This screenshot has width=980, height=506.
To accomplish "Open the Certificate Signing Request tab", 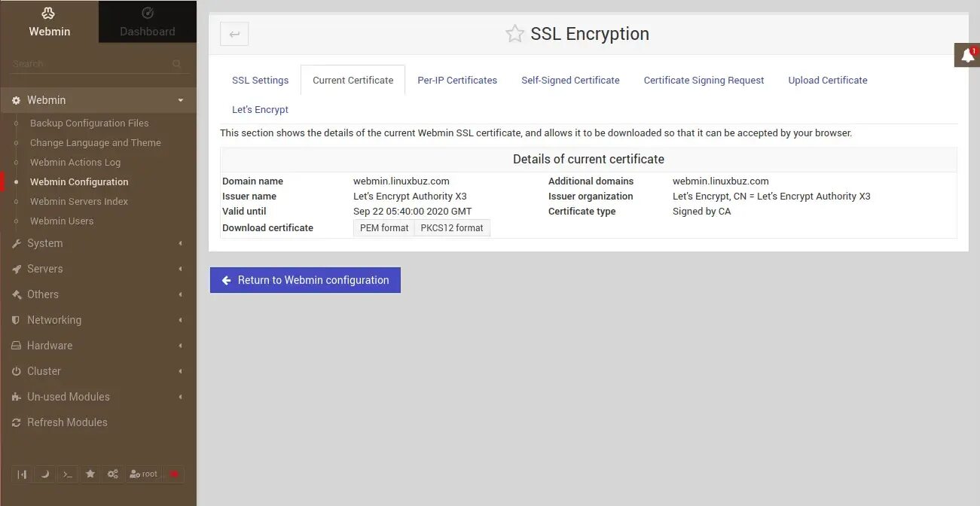I will (x=704, y=81).
